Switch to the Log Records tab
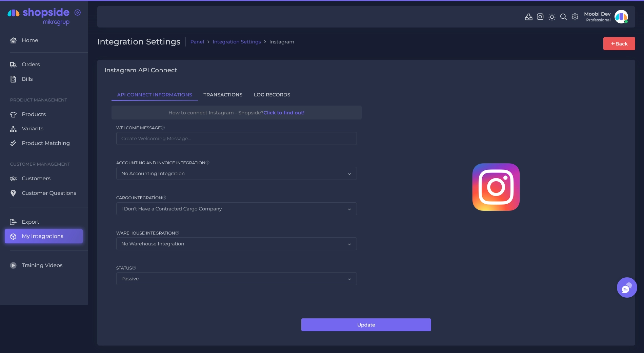 pyautogui.click(x=272, y=95)
